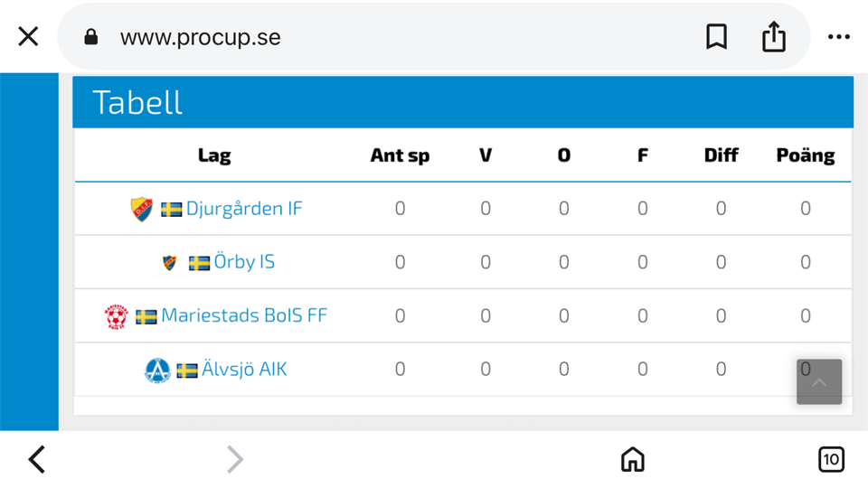Tap the greyed-out forward arrow

tap(235, 460)
